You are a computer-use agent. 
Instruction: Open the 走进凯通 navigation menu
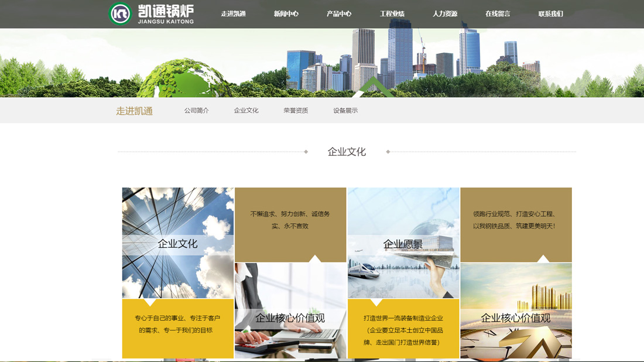point(233,13)
